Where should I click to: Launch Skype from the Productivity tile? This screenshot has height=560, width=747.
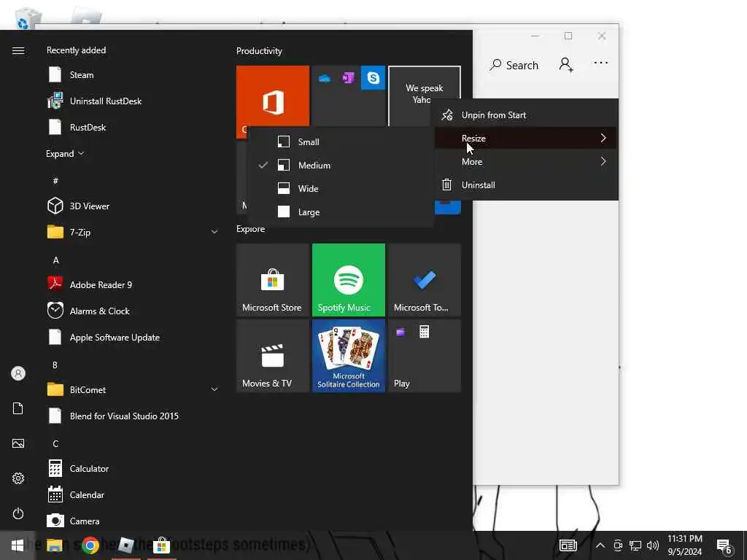click(373, 77)
